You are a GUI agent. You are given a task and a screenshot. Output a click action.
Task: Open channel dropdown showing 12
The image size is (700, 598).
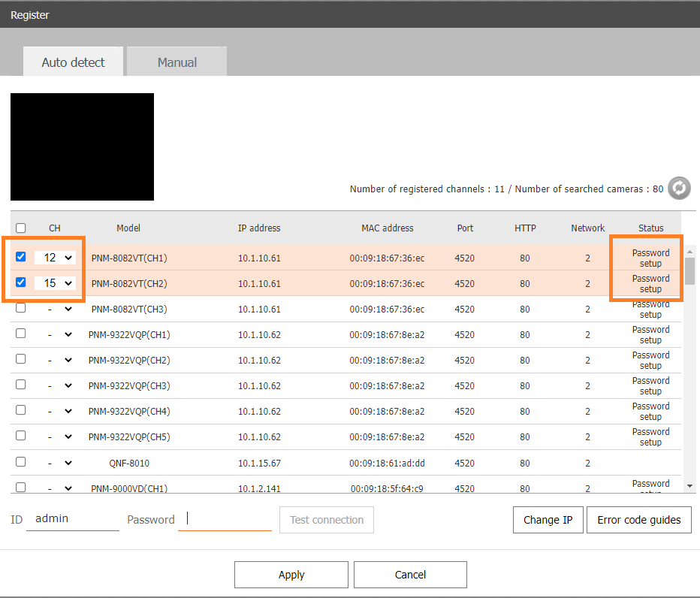click(56, 258)
